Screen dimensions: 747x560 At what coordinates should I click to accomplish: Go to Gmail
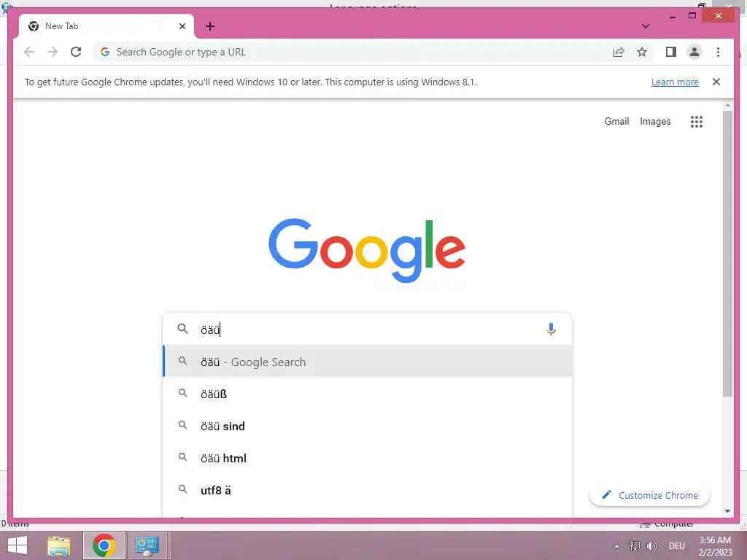[616, 122]
